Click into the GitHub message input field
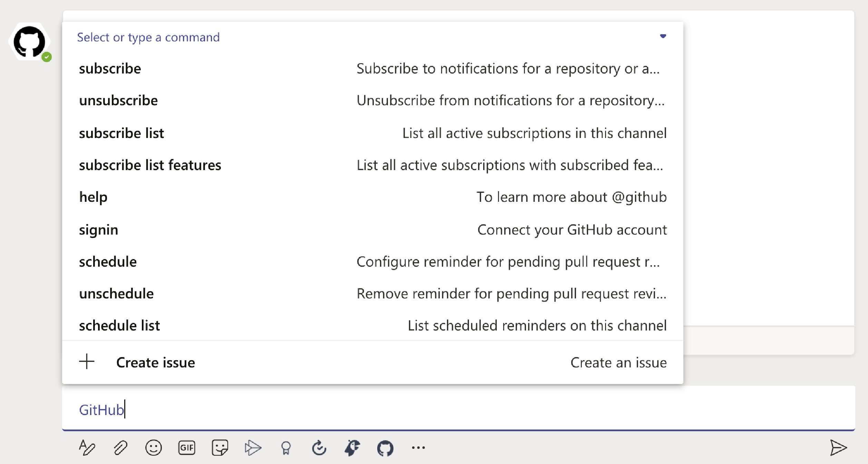The image size is (868, 464). tap(458, 409)
